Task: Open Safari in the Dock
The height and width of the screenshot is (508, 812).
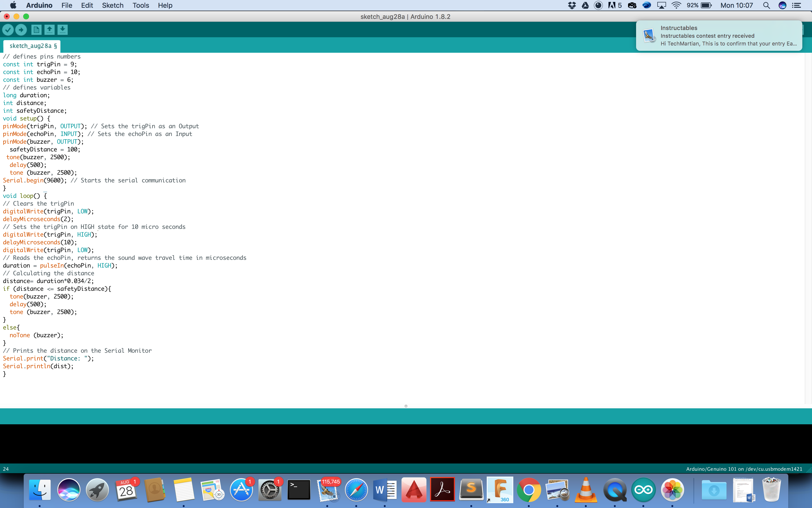Action: [x=356, y=490]
